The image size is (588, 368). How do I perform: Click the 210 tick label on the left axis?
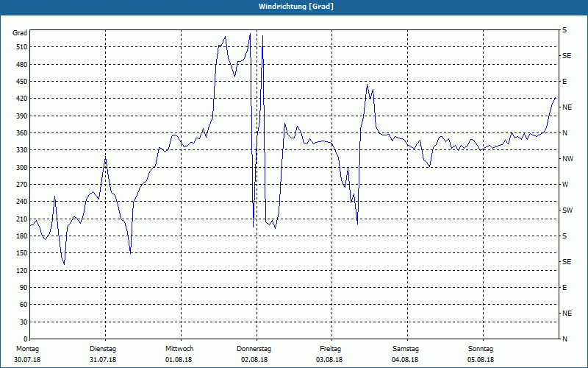coord(21,219)
